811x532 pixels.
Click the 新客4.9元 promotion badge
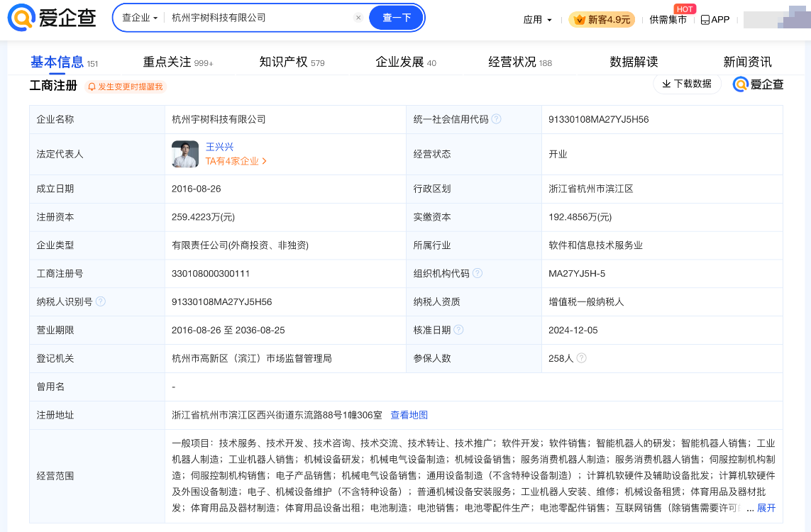tap(602, 20)
